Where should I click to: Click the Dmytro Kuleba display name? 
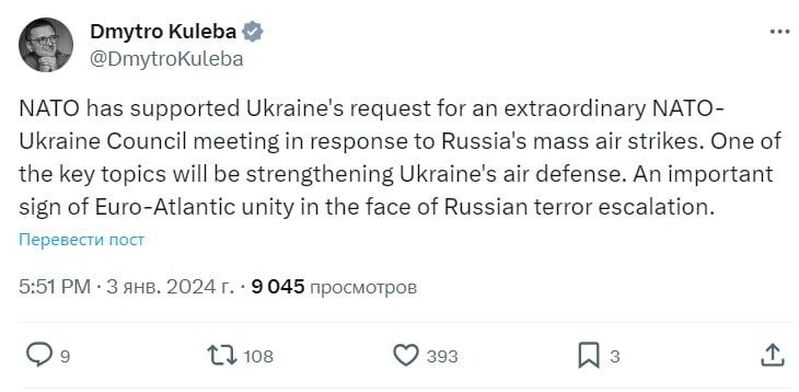(x=163, y=32)
